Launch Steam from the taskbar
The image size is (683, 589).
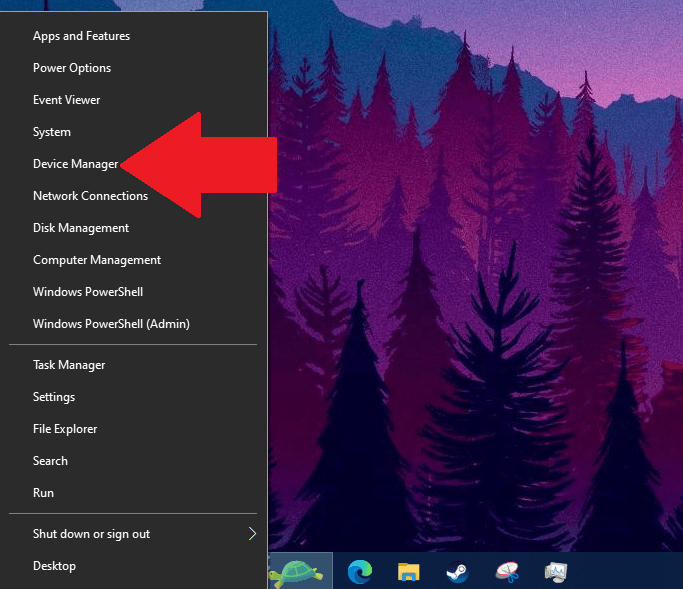click(457, 571)
